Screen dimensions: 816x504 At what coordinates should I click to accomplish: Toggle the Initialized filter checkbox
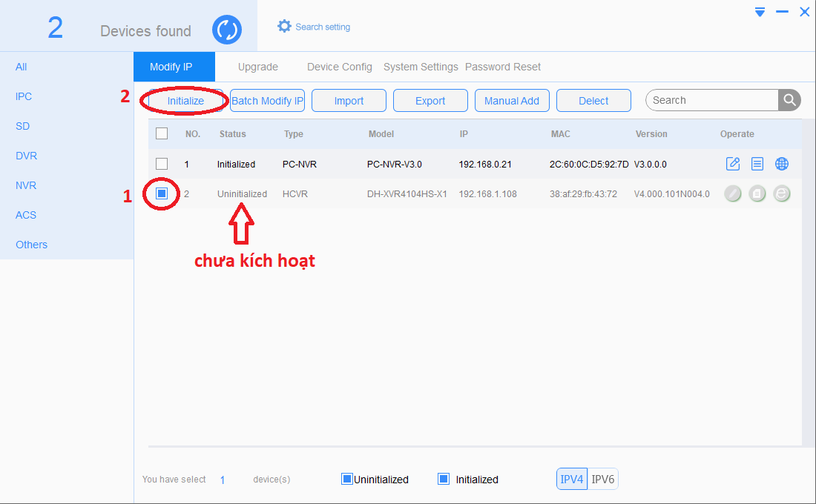pos(444,479)
